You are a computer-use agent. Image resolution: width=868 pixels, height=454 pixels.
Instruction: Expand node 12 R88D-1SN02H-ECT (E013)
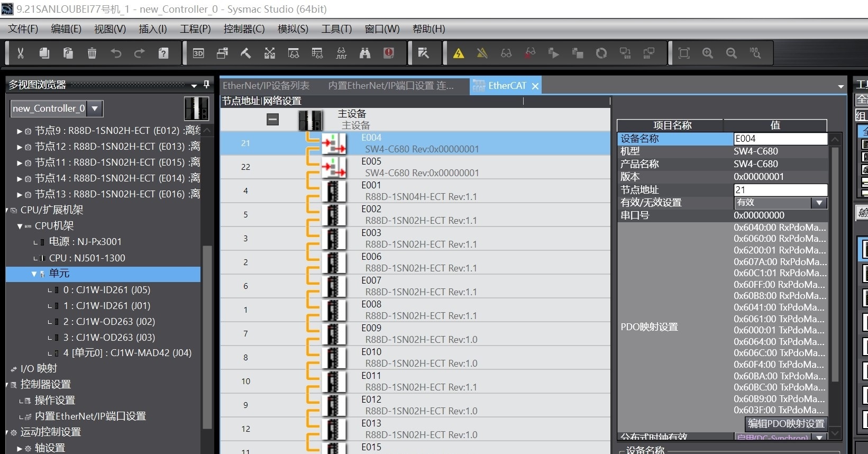click(20, 147)
